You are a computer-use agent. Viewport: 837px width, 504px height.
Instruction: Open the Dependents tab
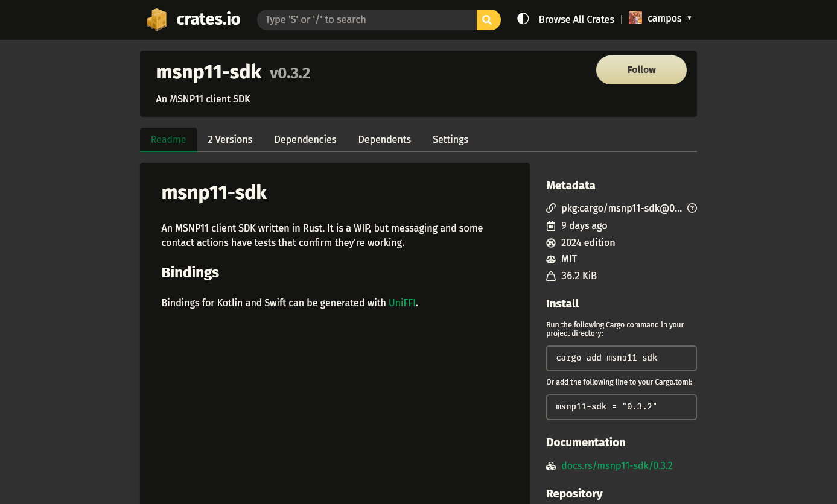pos(384,139)
